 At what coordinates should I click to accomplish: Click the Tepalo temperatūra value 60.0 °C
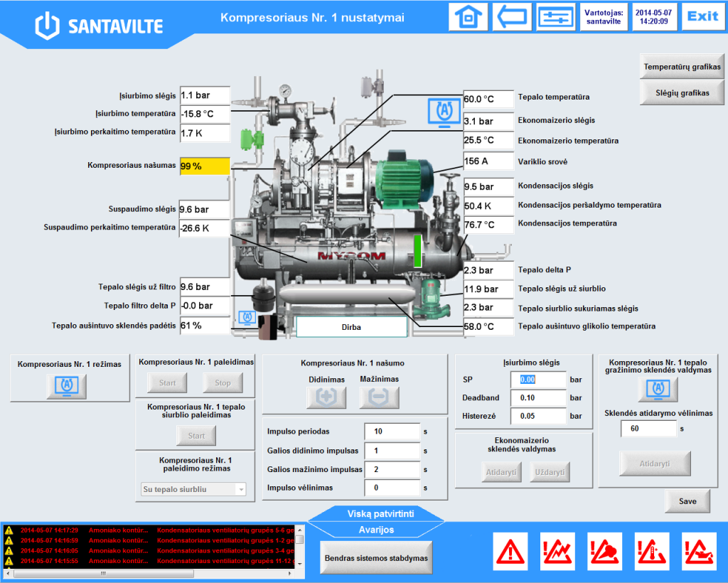[488, 99]
